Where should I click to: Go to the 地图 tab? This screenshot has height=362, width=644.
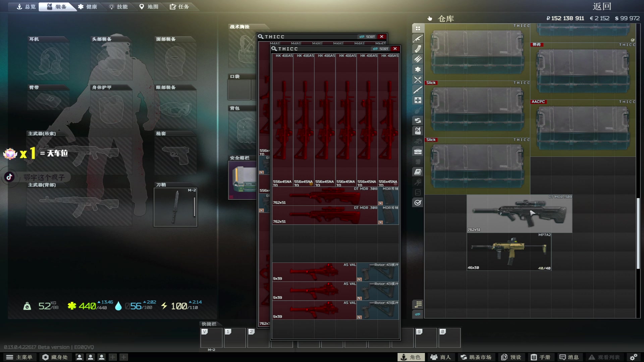pos(149,7)
